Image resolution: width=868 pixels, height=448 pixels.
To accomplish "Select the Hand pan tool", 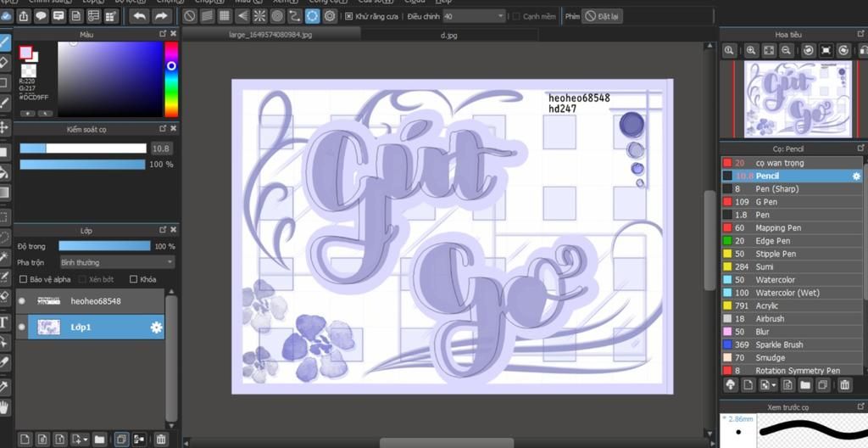I will point(3,407).
